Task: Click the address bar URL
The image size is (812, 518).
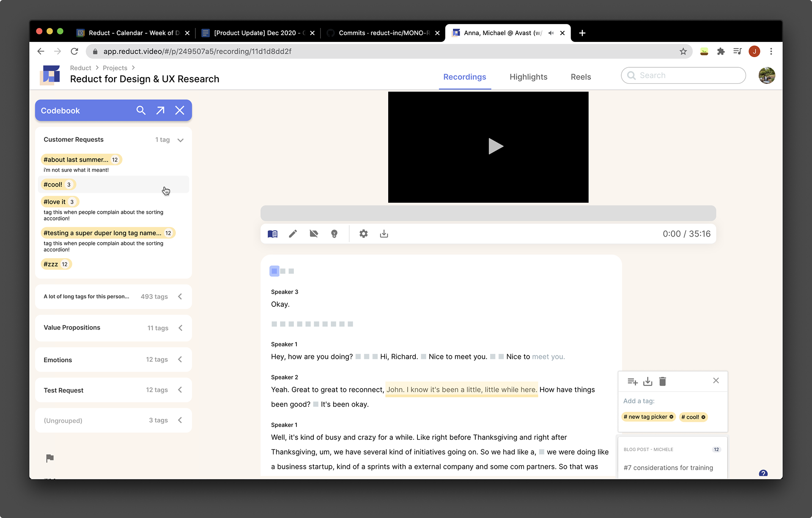Action: pyautogui.click(x=198, y=51)
